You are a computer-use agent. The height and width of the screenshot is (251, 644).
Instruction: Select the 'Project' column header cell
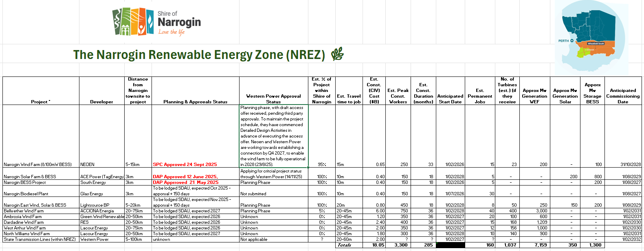pos(41,102)
